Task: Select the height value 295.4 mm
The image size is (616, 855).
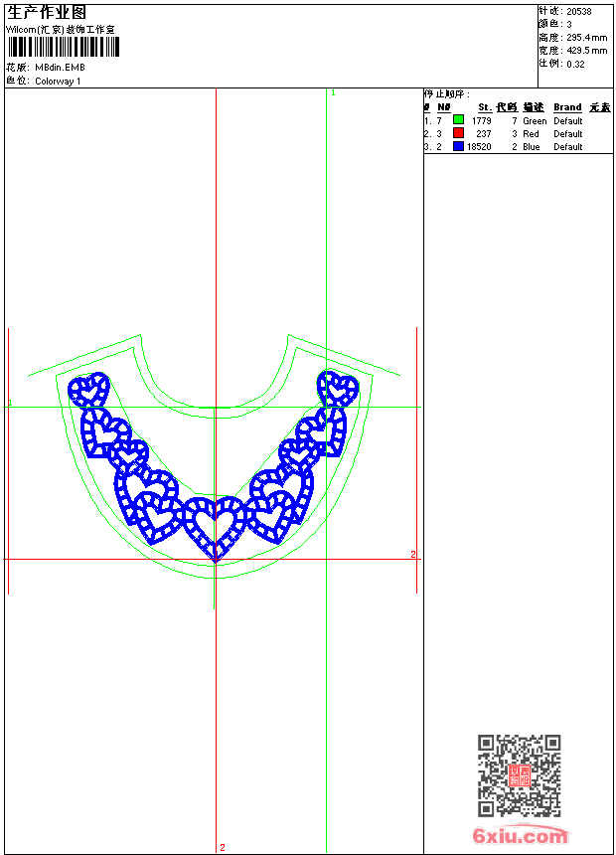Action: pyautogui.click(x=586, y=38)
